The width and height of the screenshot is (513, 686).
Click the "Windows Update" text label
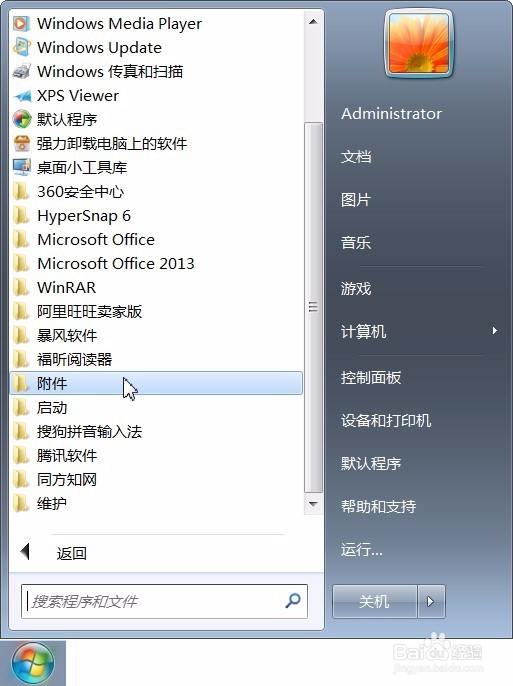coord(99,47)
